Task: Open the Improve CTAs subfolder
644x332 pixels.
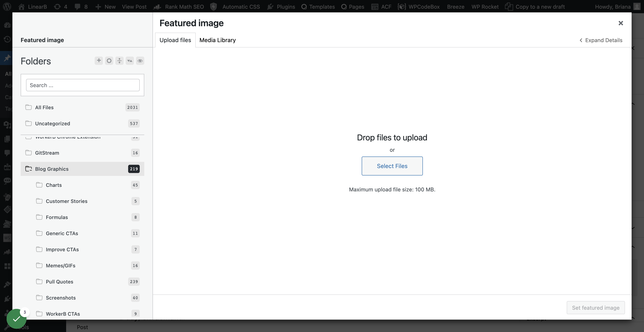Action: coord(87,249)
